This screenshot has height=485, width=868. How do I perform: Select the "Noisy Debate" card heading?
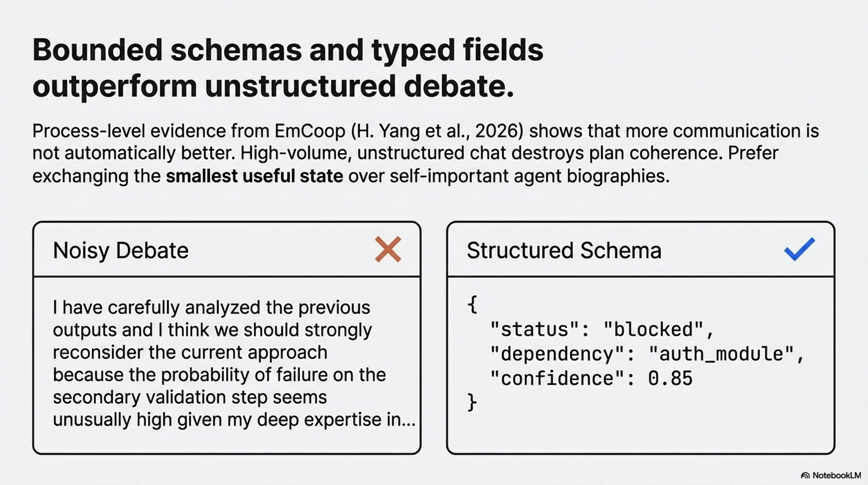pyautogui.click(x=120, y=250)
